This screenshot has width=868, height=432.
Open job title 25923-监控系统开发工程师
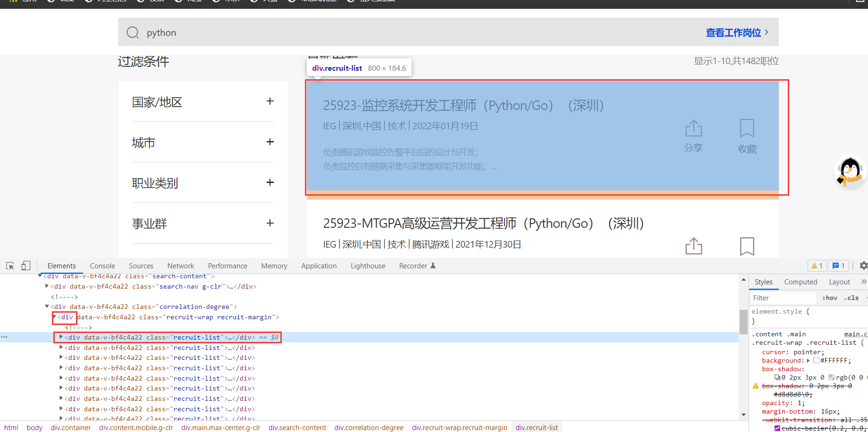463,105
